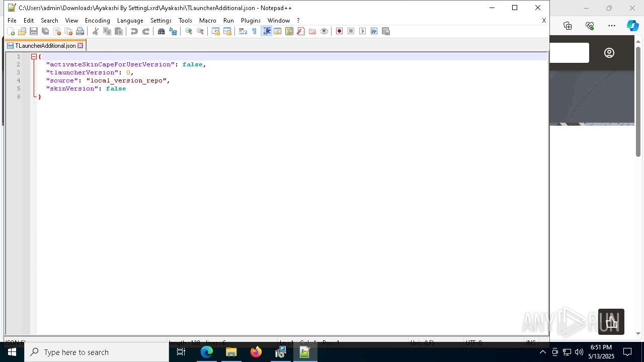This screenshot has width=644, height=362.
Task: Paste clipboard using Paste toolbar icon
Action: click(119, 31)
